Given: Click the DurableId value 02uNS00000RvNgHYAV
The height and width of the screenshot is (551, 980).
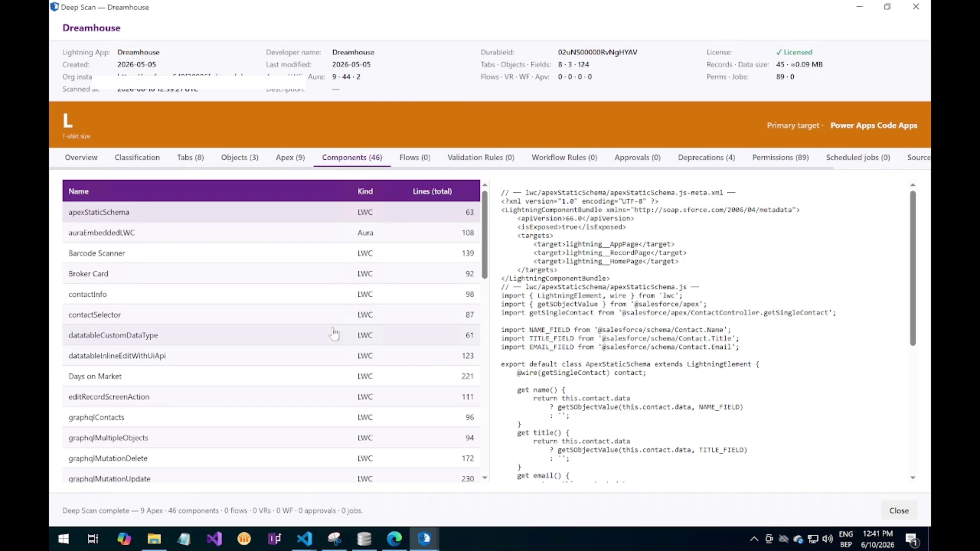Looking at the screenshot, I should pyautogui.click(x=597, y=52).
